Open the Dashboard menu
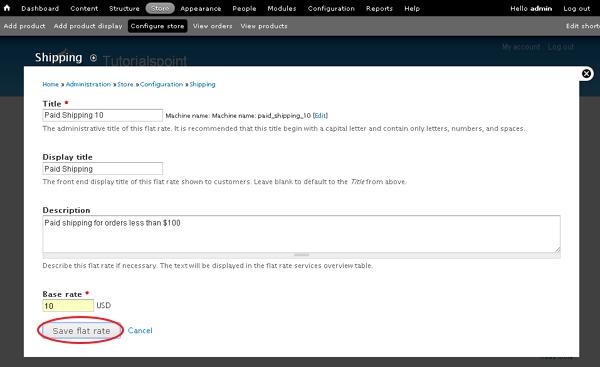Image resolution: width=600 pixels, height=367 pixels. (x=40, y=8)
